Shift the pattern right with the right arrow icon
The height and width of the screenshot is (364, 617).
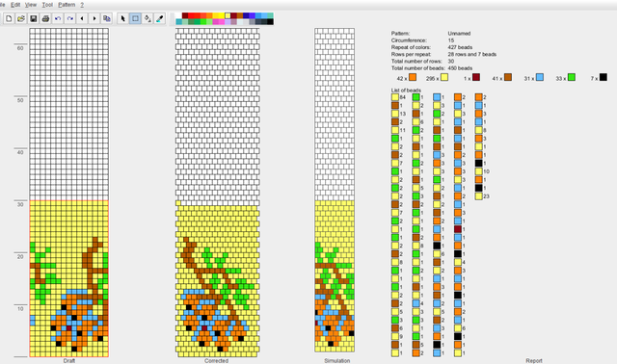point(94,18)
